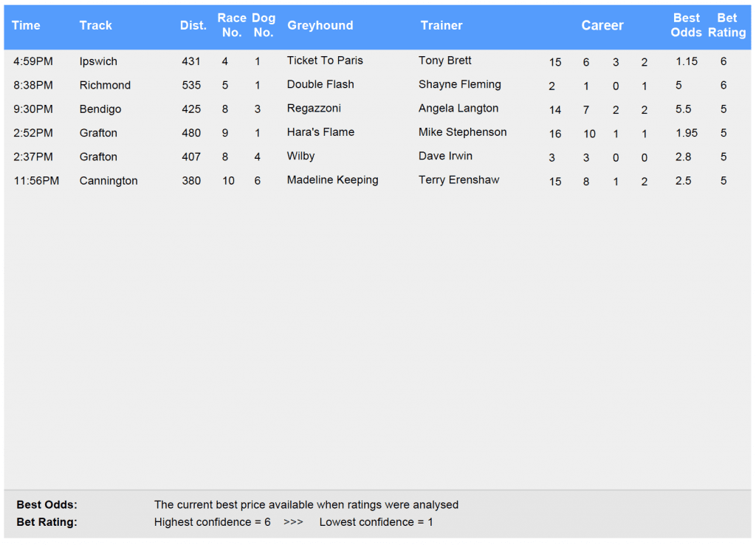
Task: Select the Greyhound column header
Action: pyautogui.click(x=320, y=26)
